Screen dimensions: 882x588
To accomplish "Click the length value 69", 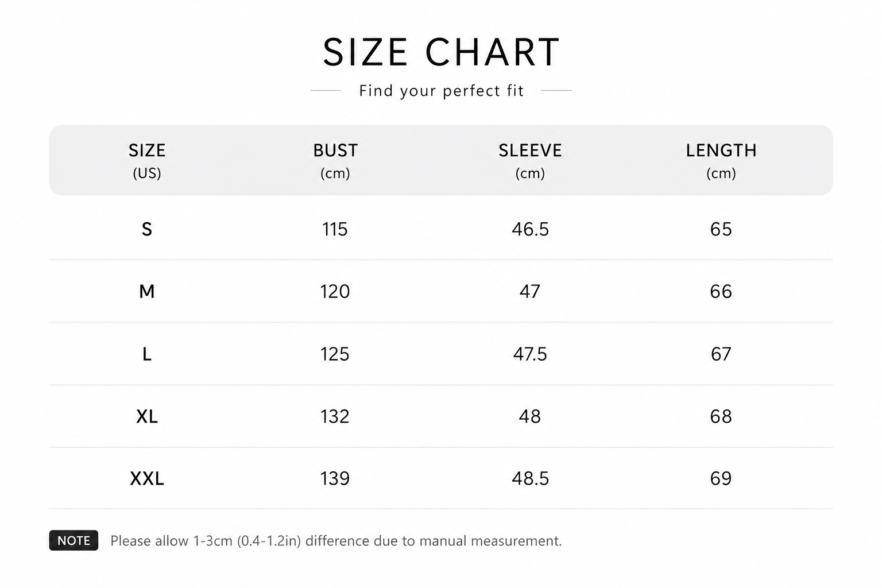I will [721, 478].
